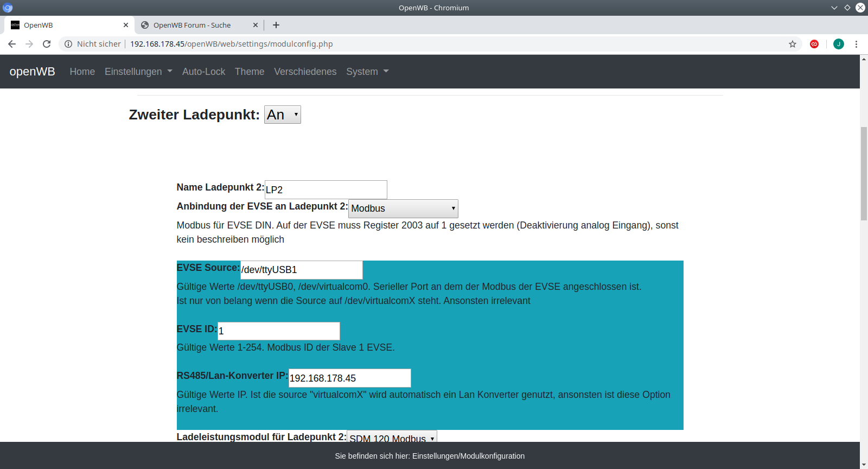Screen dimensions: 868x469
Task: Click the 'RS485/Lan-Konverter IP:' label
Action: [232, 376]
